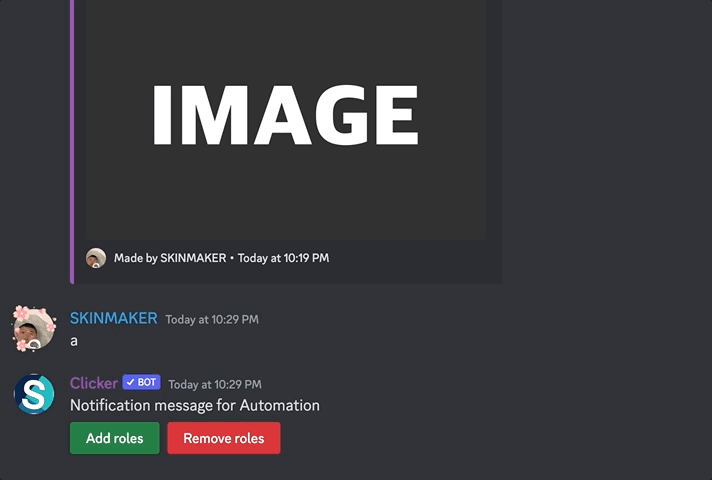This screenshot has width=712, height=480.
Task: Open the Clicker username link
Action: pos(93,383)
